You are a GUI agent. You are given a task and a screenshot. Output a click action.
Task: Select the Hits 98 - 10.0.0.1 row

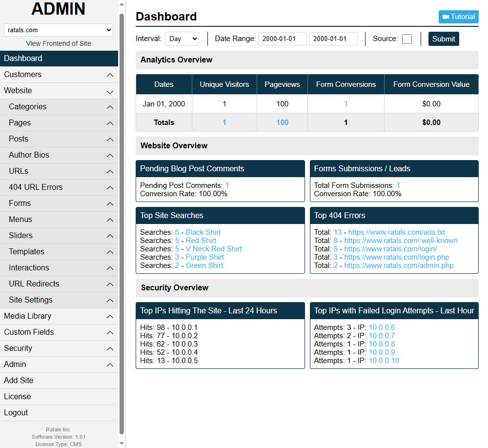click(x=169, y=327)
